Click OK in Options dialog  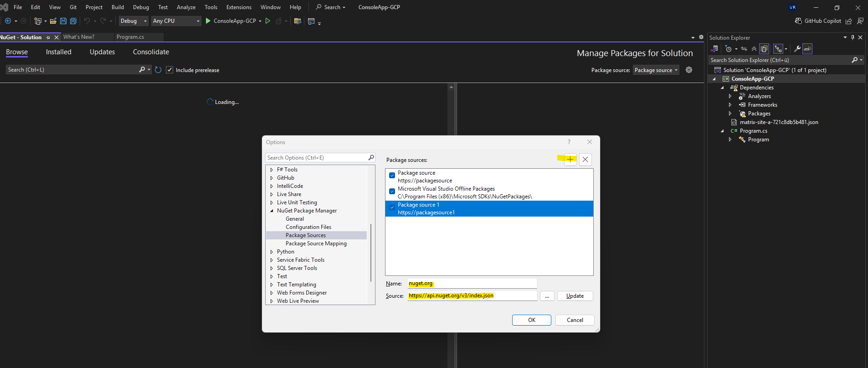click(531, 320)
